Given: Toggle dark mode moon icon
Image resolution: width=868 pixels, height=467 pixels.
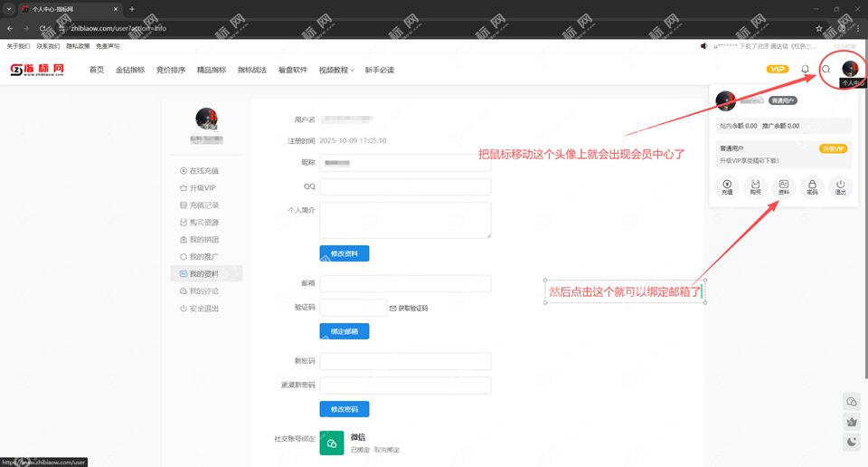Looking at the screenshot, I should coord(851,443).
